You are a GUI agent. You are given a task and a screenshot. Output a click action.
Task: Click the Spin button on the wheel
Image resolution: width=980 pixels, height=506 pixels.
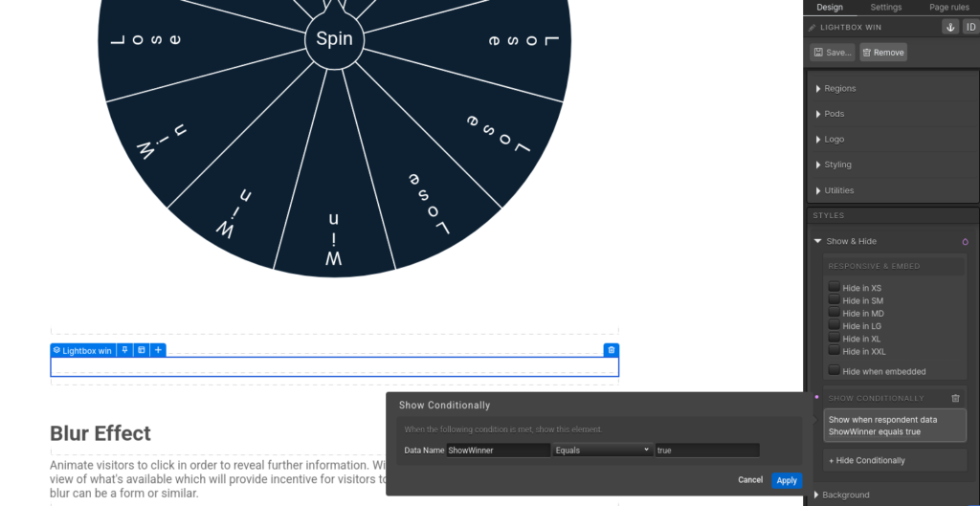(334, 39)
